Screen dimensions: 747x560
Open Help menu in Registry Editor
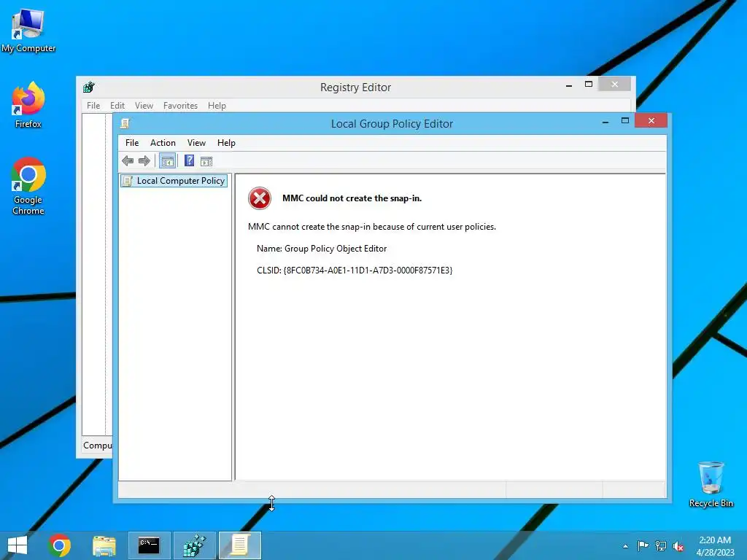pyautogui.click(x=217, y=106)
